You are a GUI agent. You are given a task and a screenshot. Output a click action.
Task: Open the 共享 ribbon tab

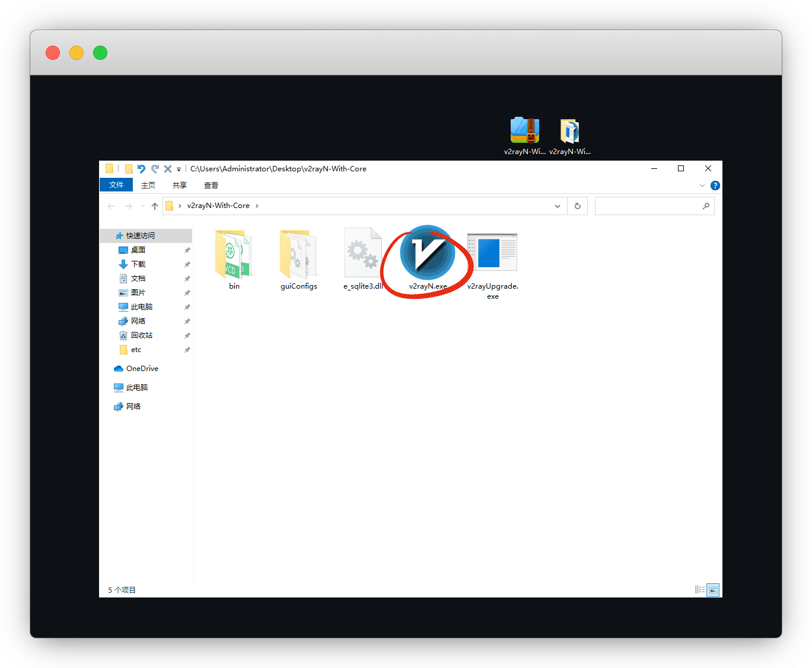(179, 185)
